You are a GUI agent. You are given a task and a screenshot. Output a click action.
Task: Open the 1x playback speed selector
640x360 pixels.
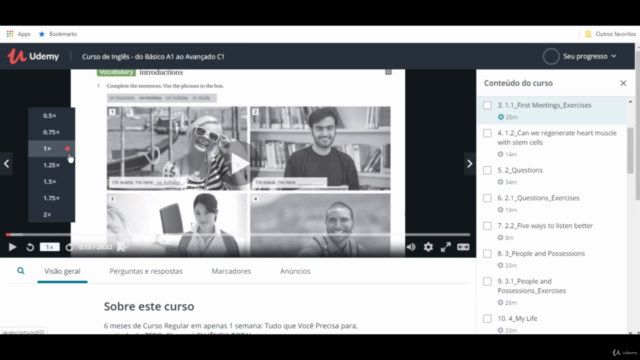coord(49,247)
